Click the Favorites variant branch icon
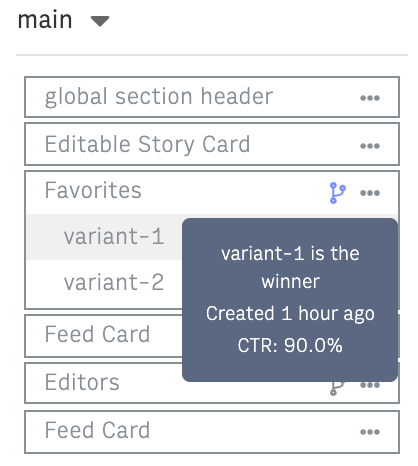This screenshot has height=466, width=418. 337,193
